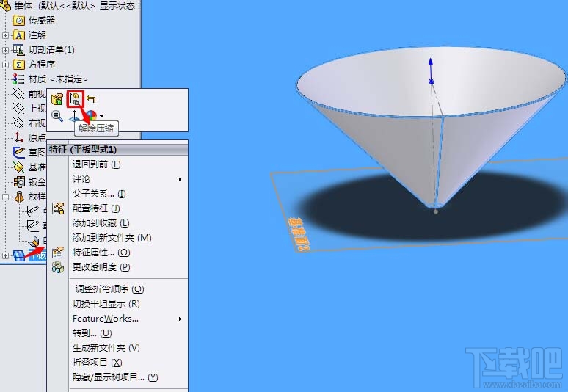Screen dimensions: 568x392
Task: Select the 切割清单(1) tree label
Action: point(51,50)
